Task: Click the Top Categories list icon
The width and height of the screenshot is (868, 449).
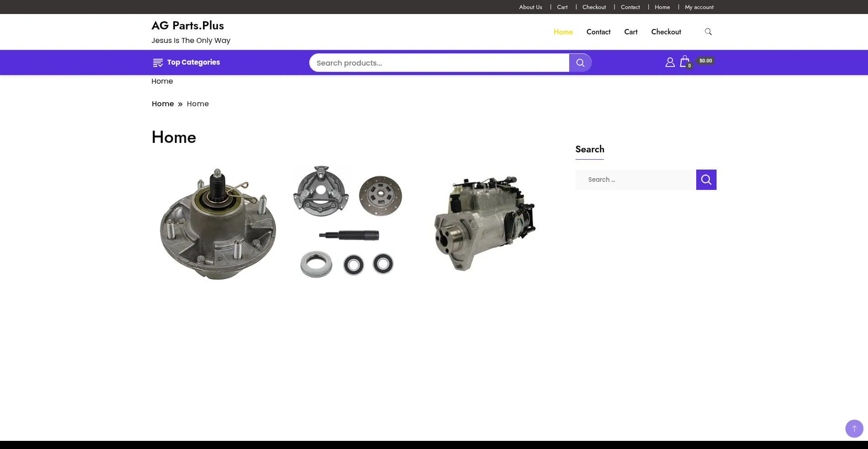Action: pos(158,63)
